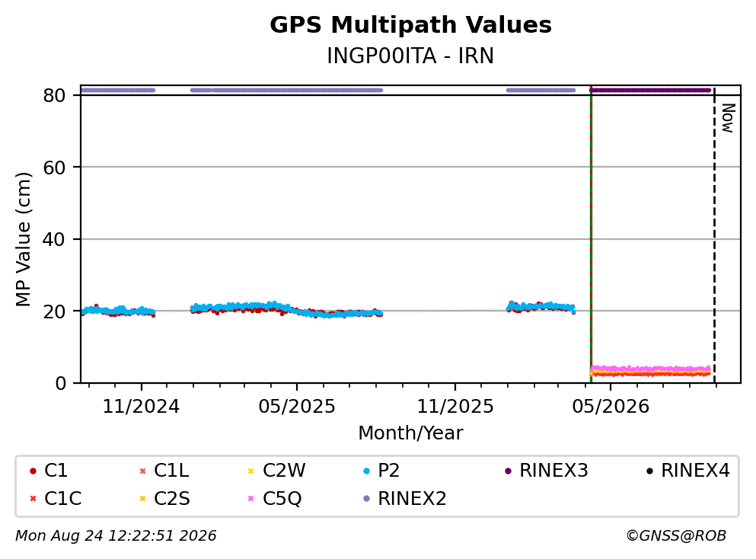Click the GPS Multipath Values title
The width and height of the screenshot is (756, 559).
[x=411, y=25]
